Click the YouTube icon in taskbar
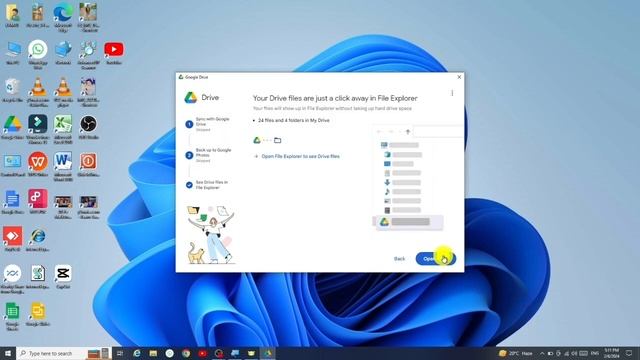Screen dimensions: 640x360 click(x=202, y=353)
